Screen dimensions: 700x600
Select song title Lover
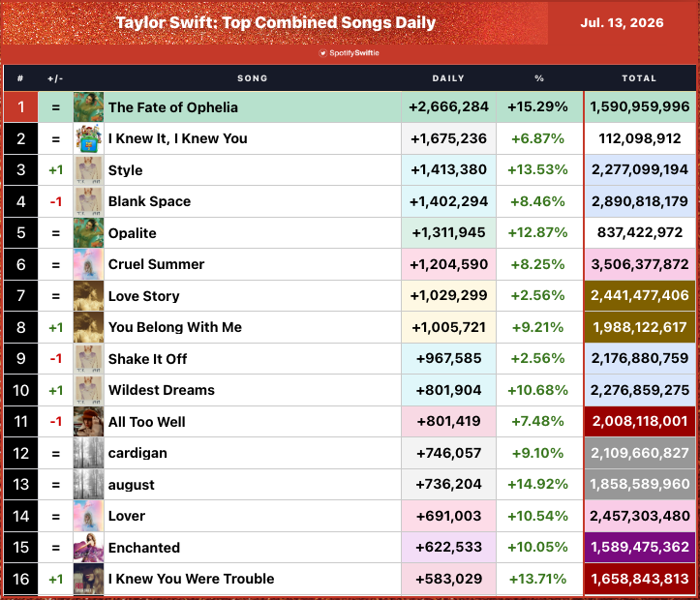127,516
